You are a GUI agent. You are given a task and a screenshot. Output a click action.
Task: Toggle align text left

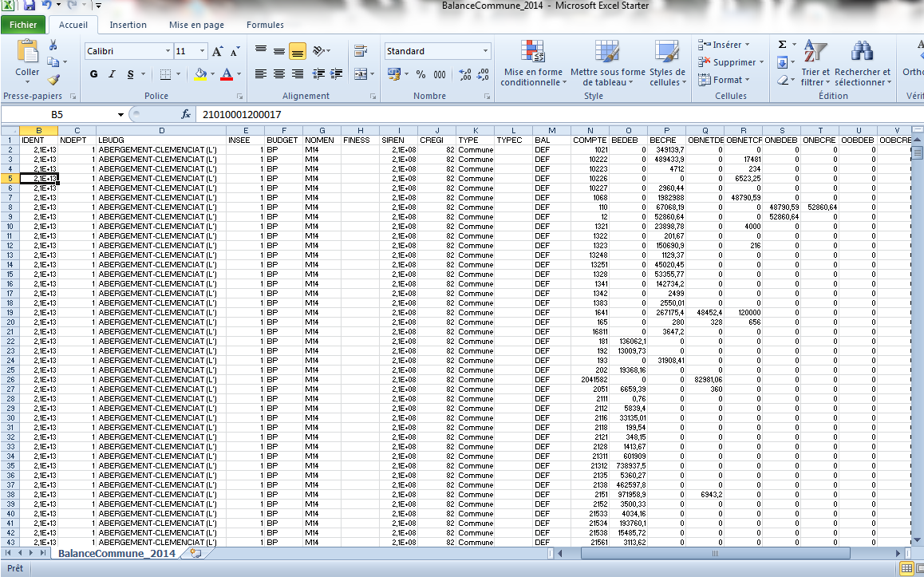[260, 74]
